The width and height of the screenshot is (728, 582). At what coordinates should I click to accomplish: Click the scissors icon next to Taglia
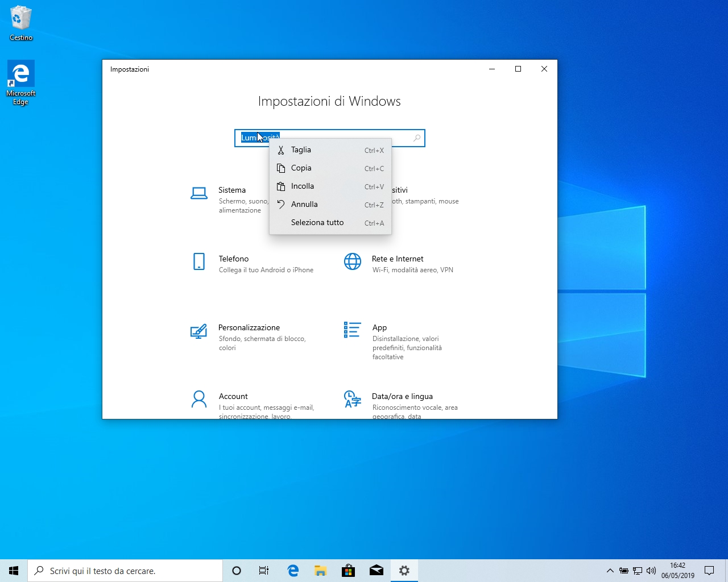point(280,150)
